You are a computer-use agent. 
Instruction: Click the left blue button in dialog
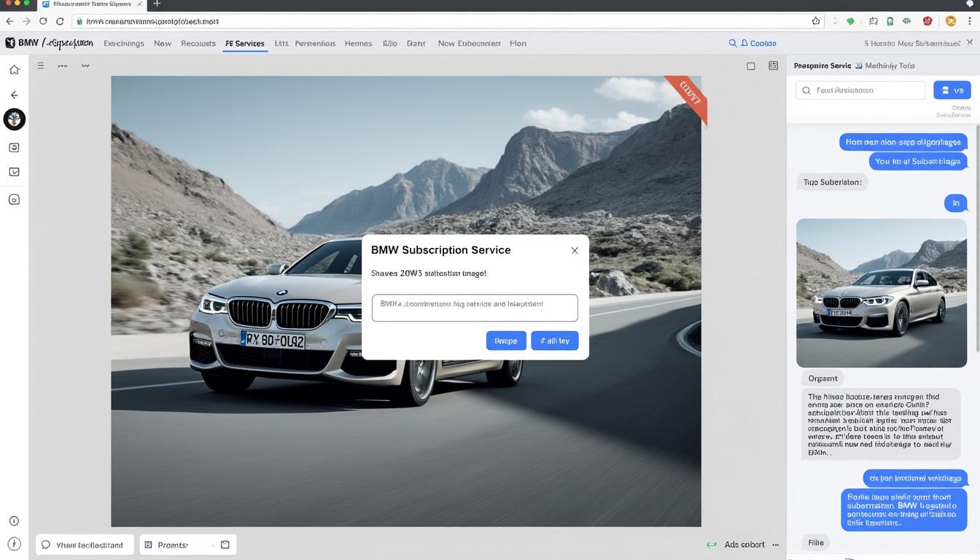pos(506,341)
